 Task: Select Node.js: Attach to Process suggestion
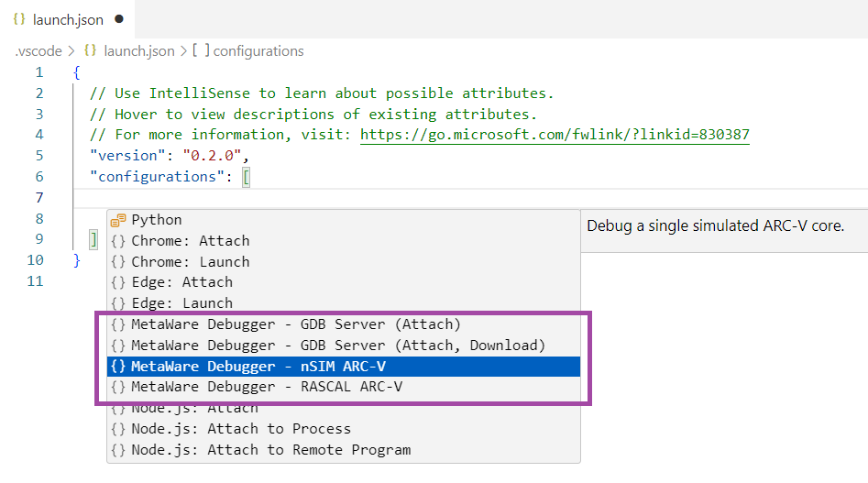click(343, 429)
